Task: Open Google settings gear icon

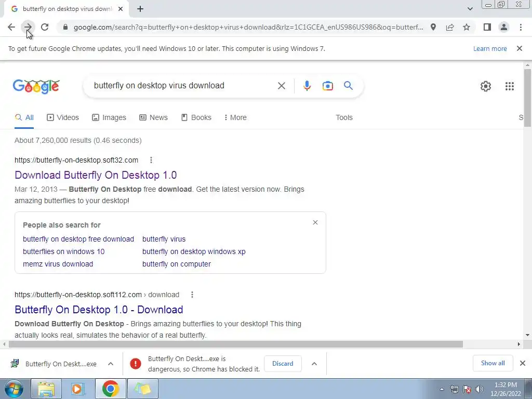Action: (x=486, y=86)
